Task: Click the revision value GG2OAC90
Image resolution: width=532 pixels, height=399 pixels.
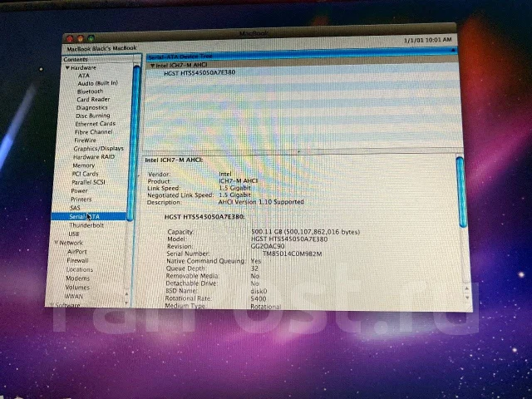Action: (x=268, y=246)
